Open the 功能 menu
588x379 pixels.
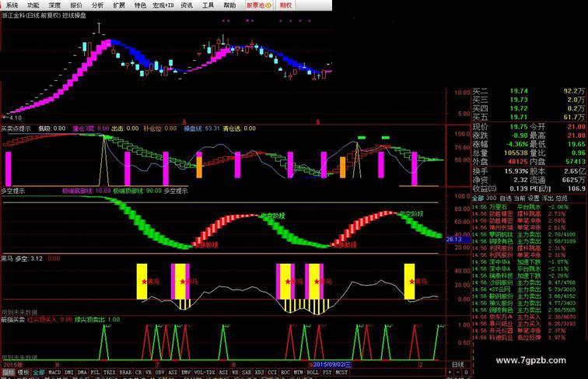tap(33, 5)
